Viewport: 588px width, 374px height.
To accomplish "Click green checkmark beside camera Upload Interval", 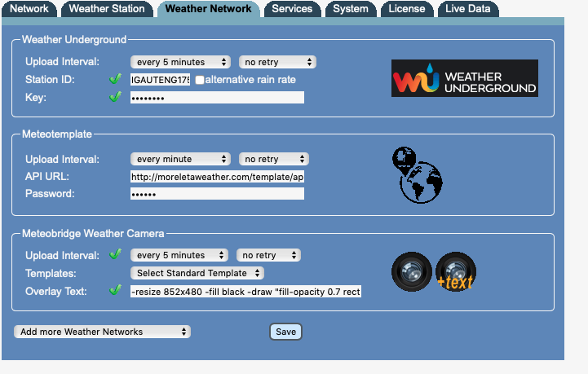I will click(x=115, y=255).
